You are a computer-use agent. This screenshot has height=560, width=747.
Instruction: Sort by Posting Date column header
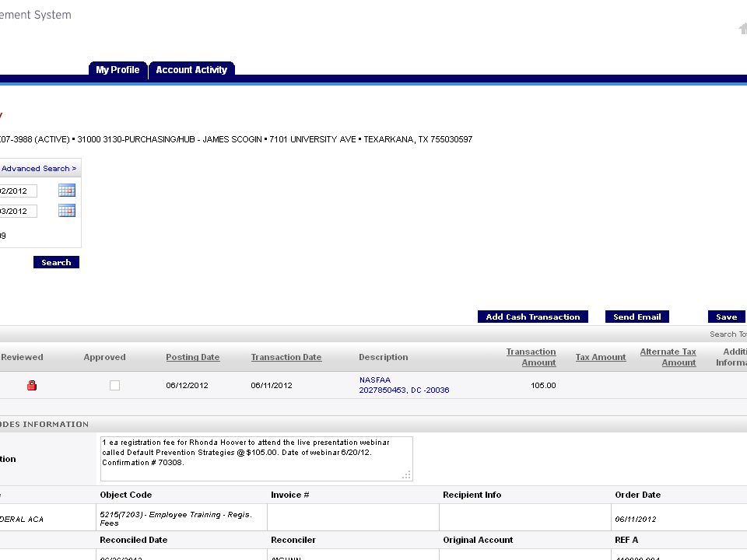click(192, 357)
